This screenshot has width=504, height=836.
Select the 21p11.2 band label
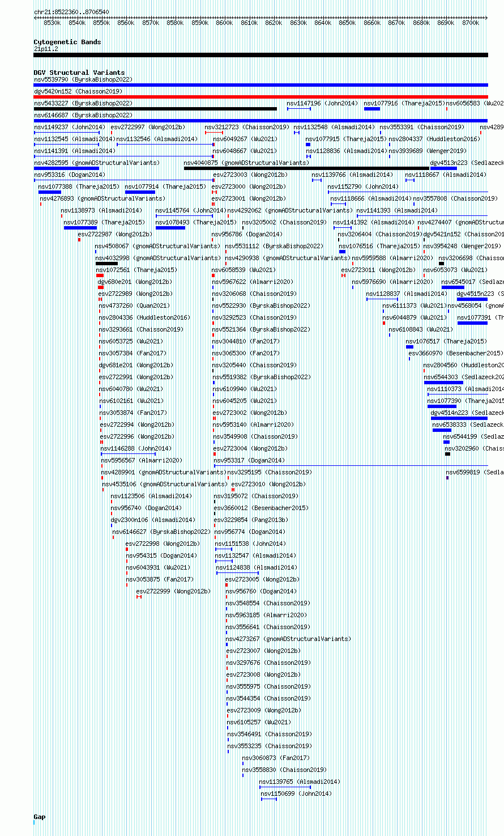click(x=46, y=49)
